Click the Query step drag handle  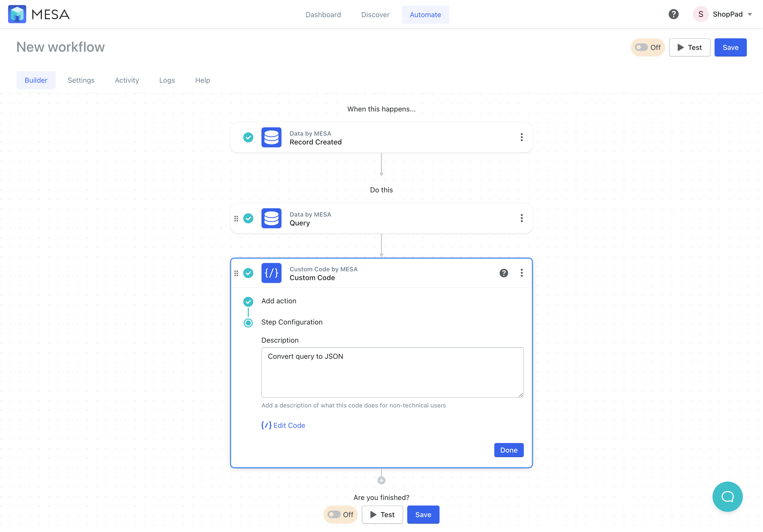(236, 218)
